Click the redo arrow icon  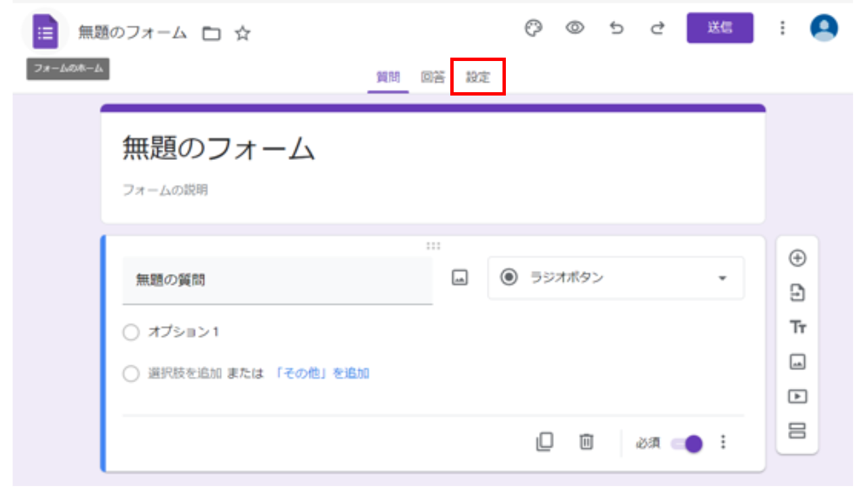click(x=656, y=28)
